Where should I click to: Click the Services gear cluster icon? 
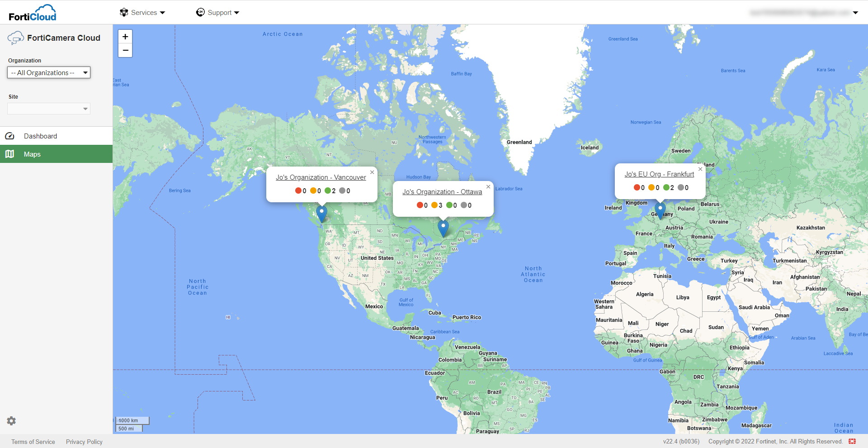(x=124, y=12)
